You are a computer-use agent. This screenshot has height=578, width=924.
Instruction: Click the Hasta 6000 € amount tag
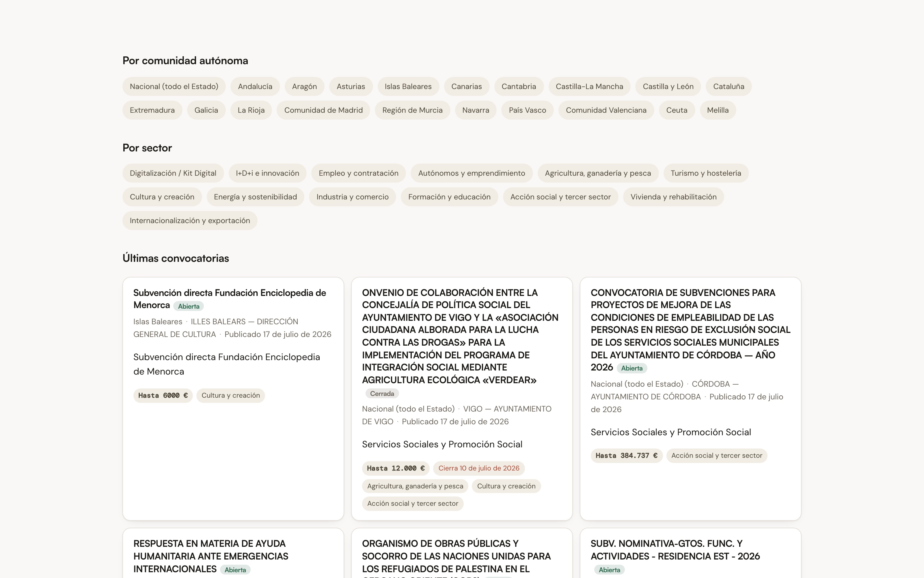[163, 396]
